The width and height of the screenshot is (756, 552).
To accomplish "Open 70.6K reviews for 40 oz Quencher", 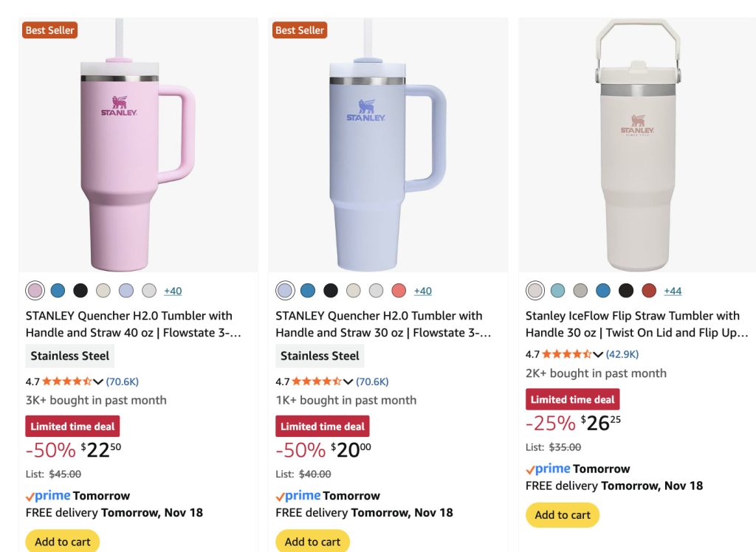I will [123, 382].
